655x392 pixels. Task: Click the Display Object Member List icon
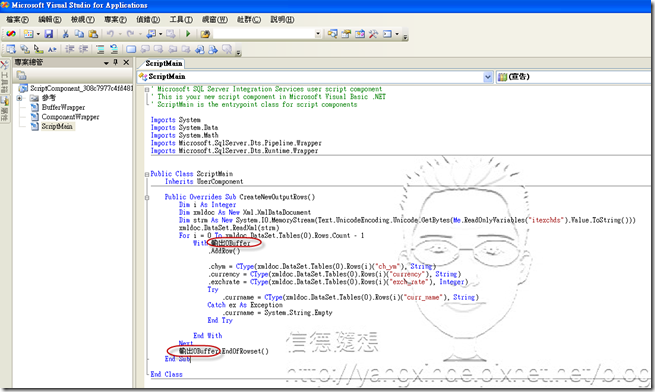click(11, 49)
